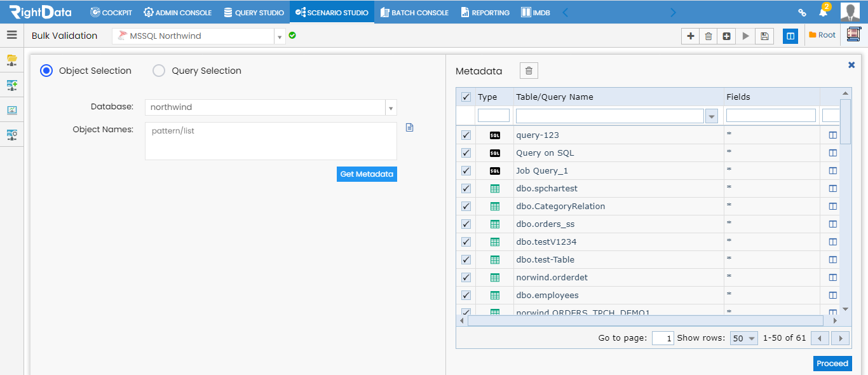The image size is (868, 375).
Task: Click the play run toolbar button
Action: tap(745, 36)
